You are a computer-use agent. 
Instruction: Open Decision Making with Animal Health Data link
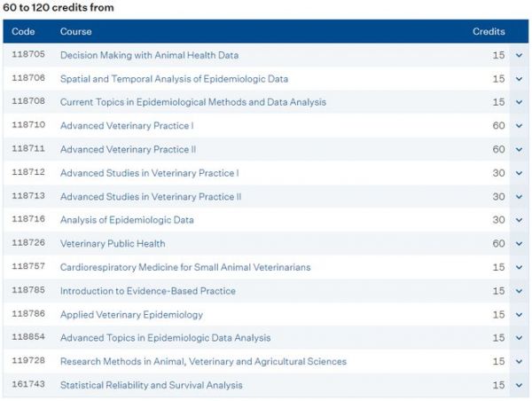coord(149,55)
